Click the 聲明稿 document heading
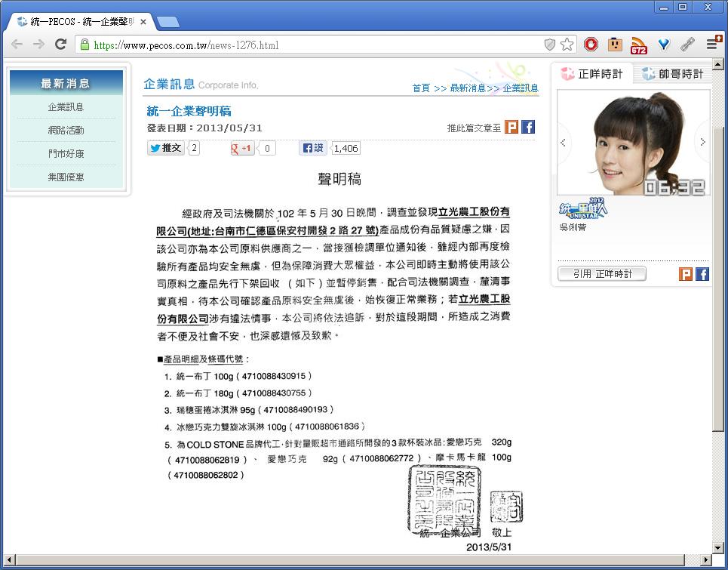The image size is (728, 570). tap(339, 179)
